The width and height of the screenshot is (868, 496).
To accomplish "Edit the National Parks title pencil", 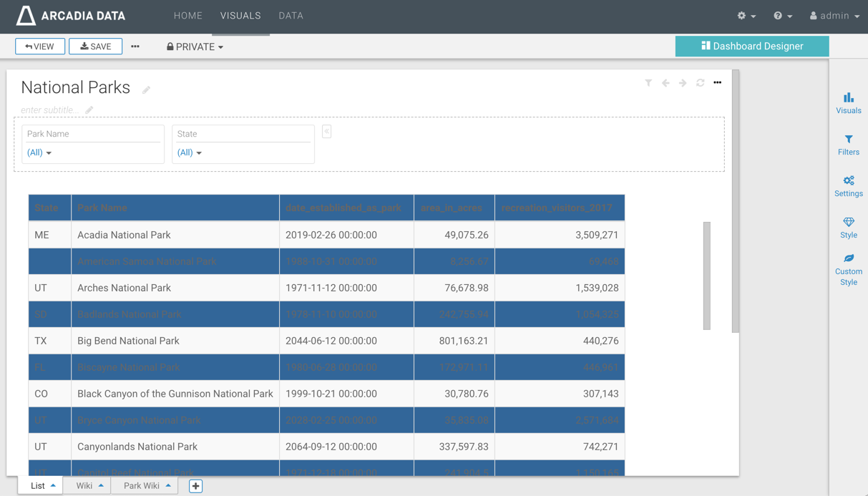I will 146,89.
